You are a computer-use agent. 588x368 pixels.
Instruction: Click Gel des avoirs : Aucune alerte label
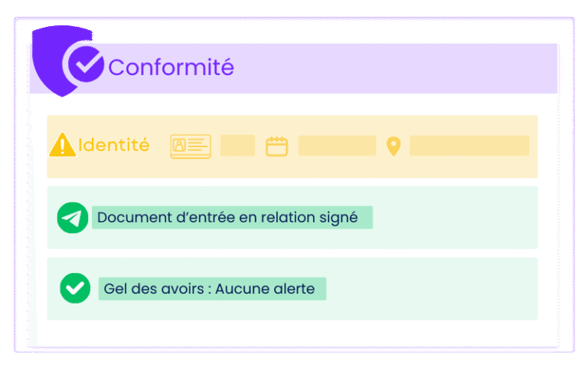pos(212,289)
